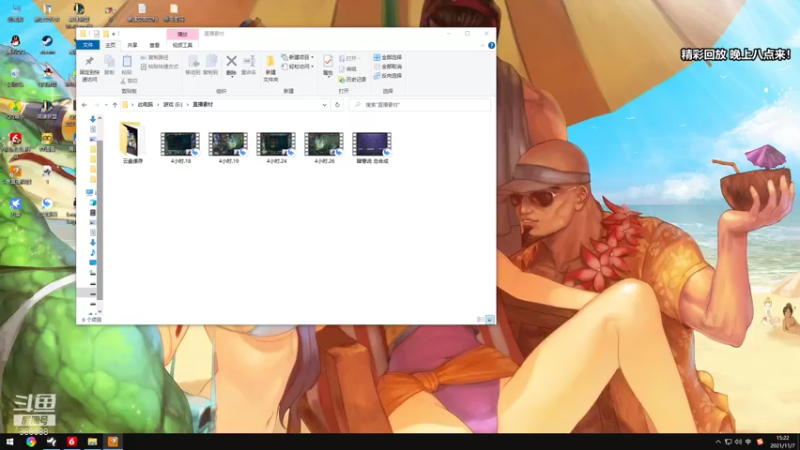Click the music note item in navigation pane

coord(92,253)
